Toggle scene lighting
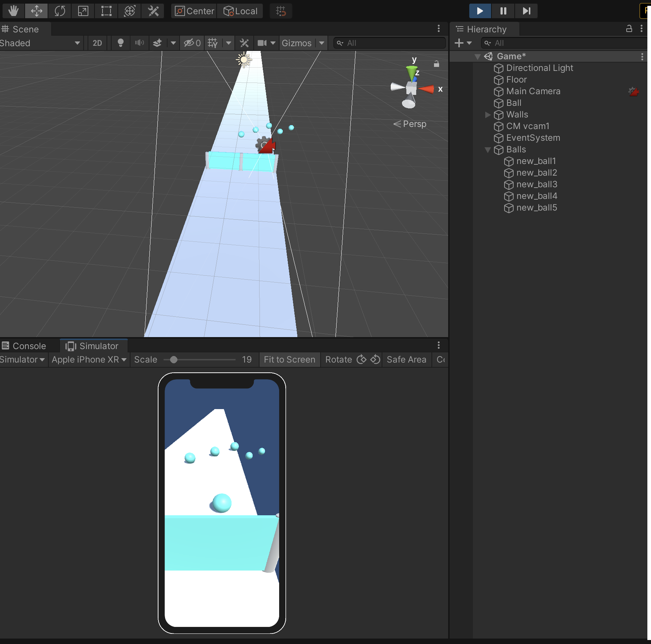 [x=121, y=43]
